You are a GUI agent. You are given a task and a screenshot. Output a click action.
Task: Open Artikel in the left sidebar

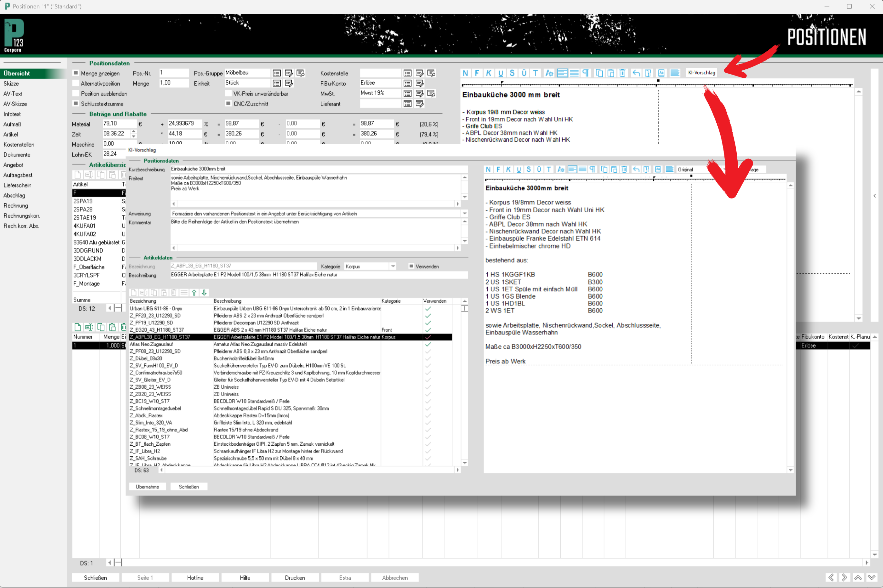tap(11, 134)
